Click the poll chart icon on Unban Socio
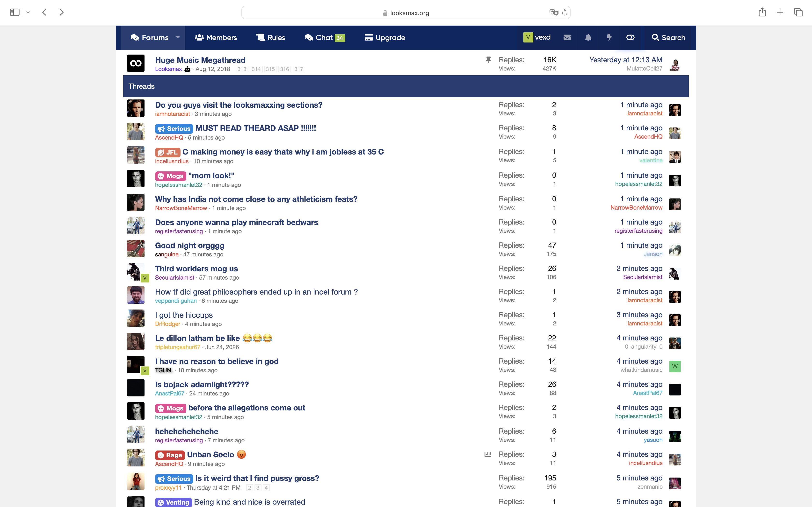This screenshot has width=812, height=507. (488, 454)
